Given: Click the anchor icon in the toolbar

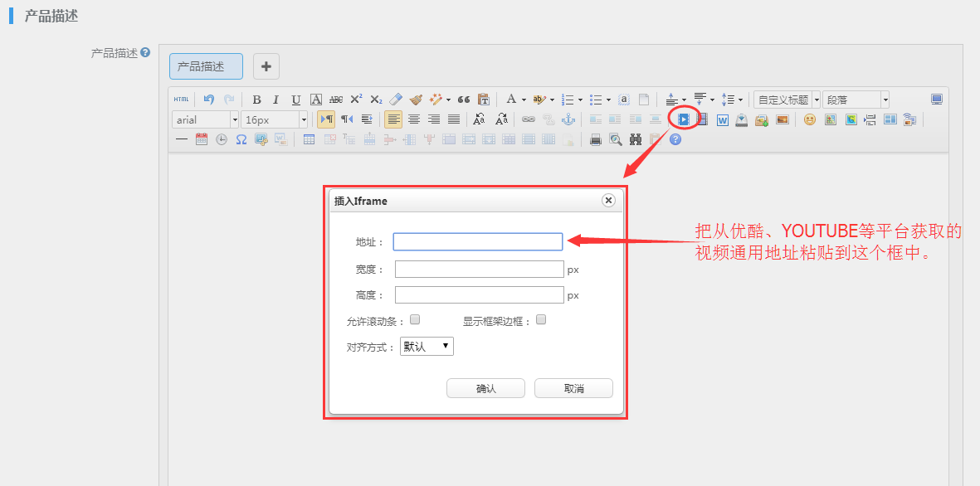Looking at the screenshot, I should 568,119.
